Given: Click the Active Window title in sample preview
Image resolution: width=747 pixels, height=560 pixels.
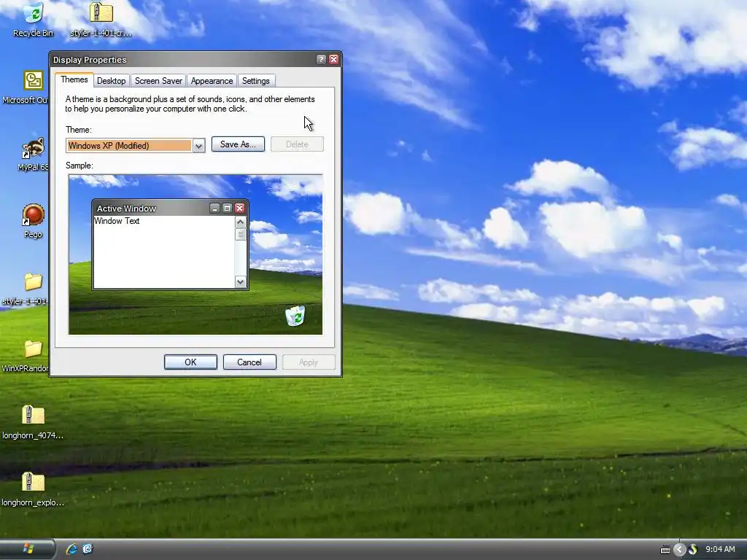Looking at the screenshot, I should click(126, 209).
